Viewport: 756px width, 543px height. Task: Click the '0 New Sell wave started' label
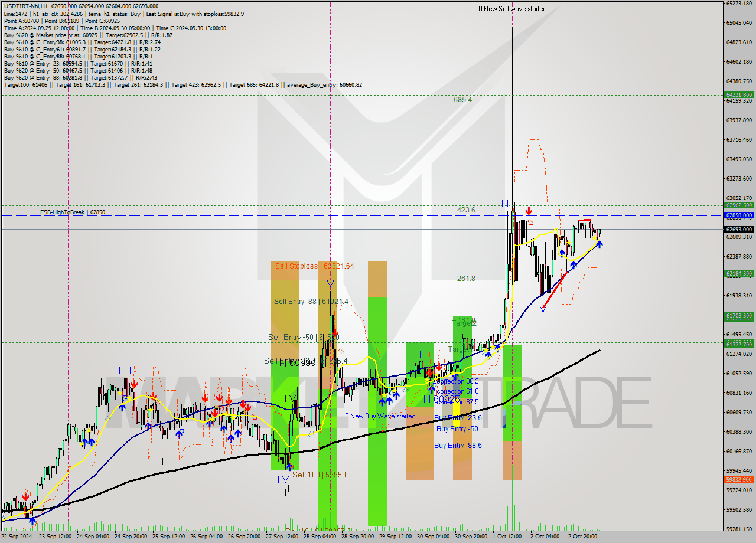[x=512, y=9]
